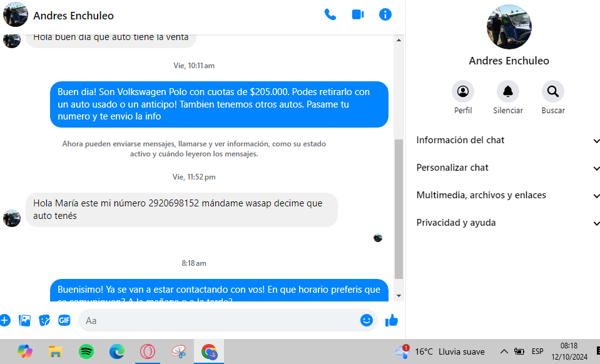Viewport: 600px width, 364px height.
Task: Expand Multimedia, archivos y enlaces section
Action: (x=507, y=195)
